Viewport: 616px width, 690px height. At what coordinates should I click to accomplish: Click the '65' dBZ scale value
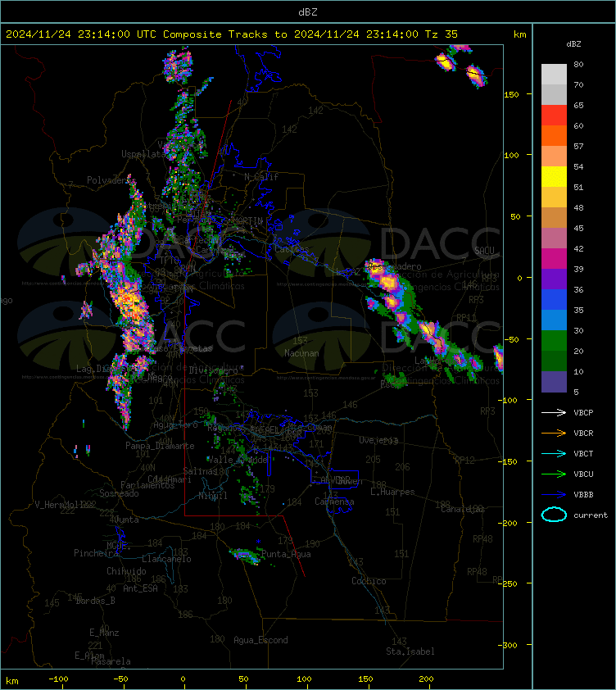tap(578, 105)
